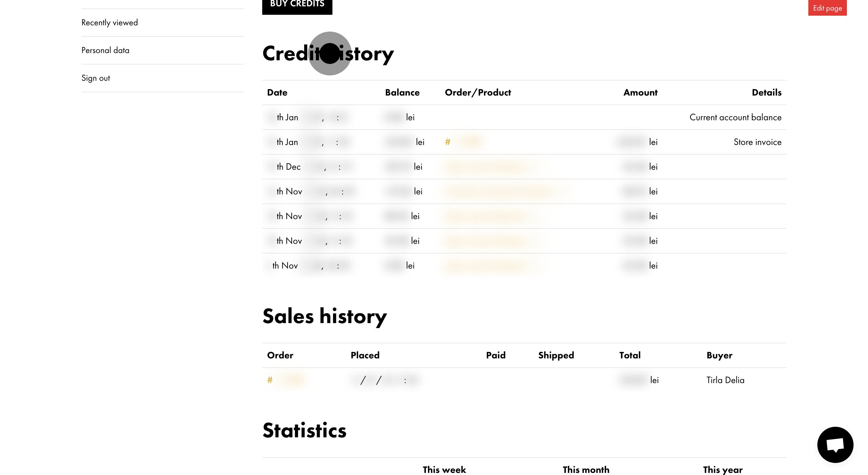Screen dimensions: 868x475
Task: Click the Balance column header
Action: 402,93
